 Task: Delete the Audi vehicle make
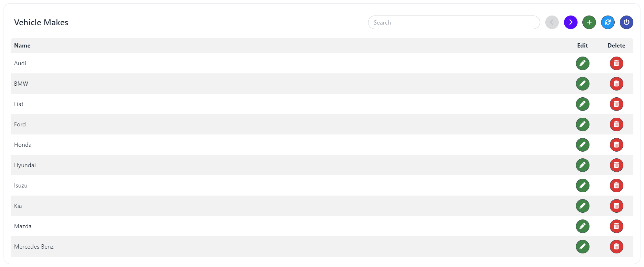[x=616, y=63]
